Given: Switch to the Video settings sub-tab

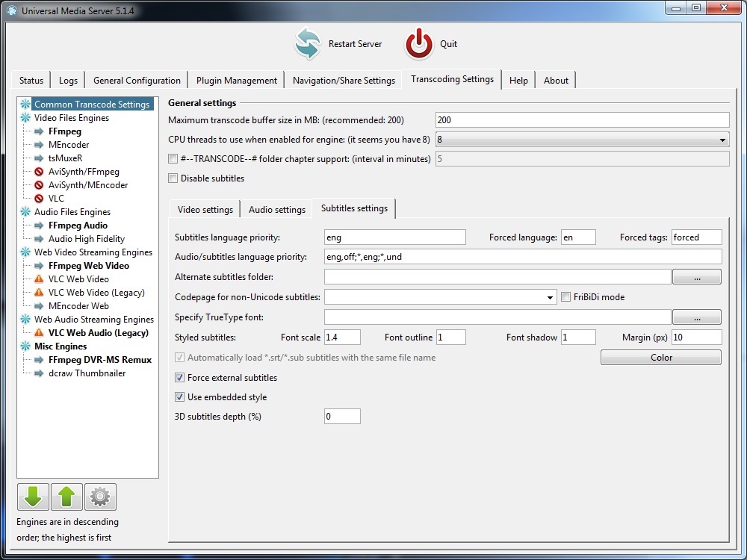Looking at the screenshot, I should coord(205,210).
